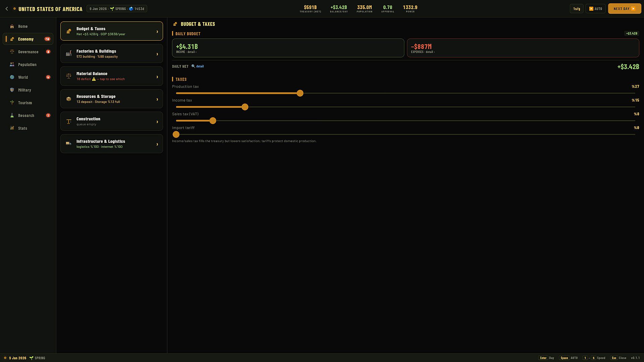Click the Infrastructure & Logistics truck icon
Viewport: 644px width, 362px height.
click(69, 144)
